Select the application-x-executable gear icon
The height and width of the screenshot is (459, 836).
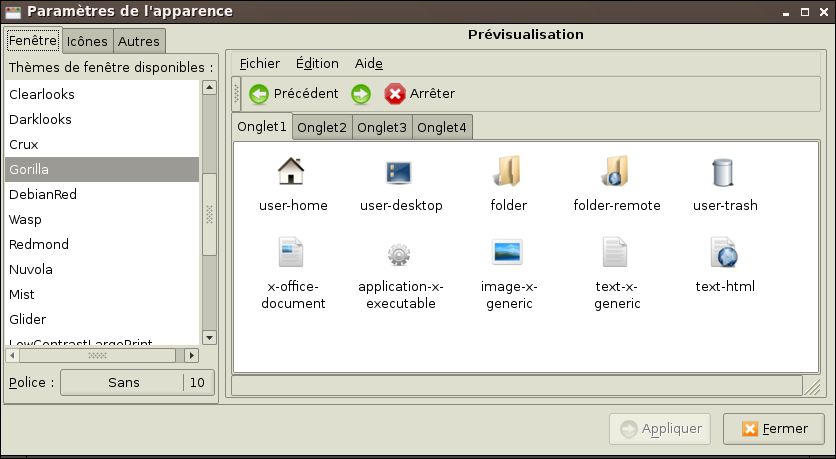coord(400,253)
